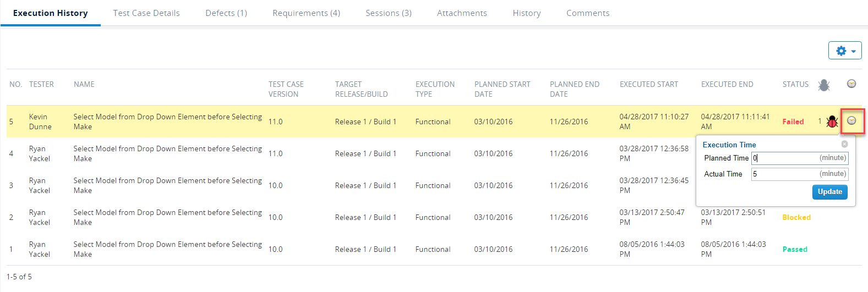The width and height of the screenshot is (868, 292).
Task: Click planned end 11/26/2016 in row 5
Action: click(x=569, y=122)
